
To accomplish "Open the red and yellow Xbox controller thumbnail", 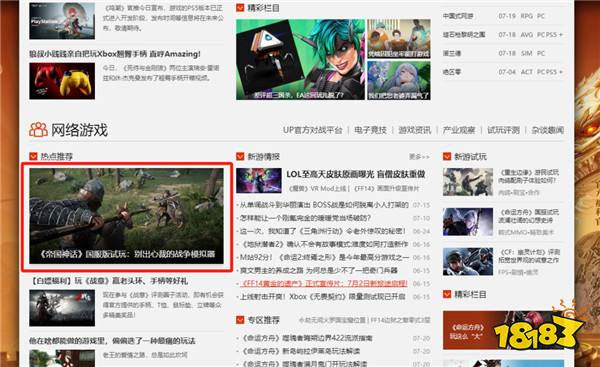I will pos(62,81).
